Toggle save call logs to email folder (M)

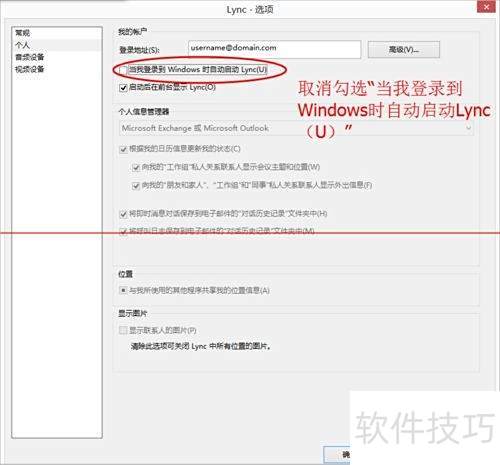pyautogui.click(x=123, y=231)
